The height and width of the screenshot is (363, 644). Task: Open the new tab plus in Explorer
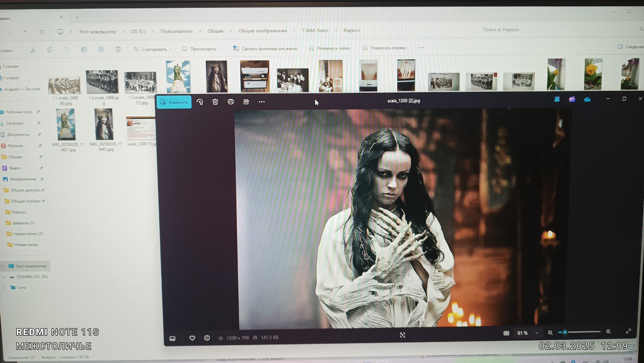77,17
